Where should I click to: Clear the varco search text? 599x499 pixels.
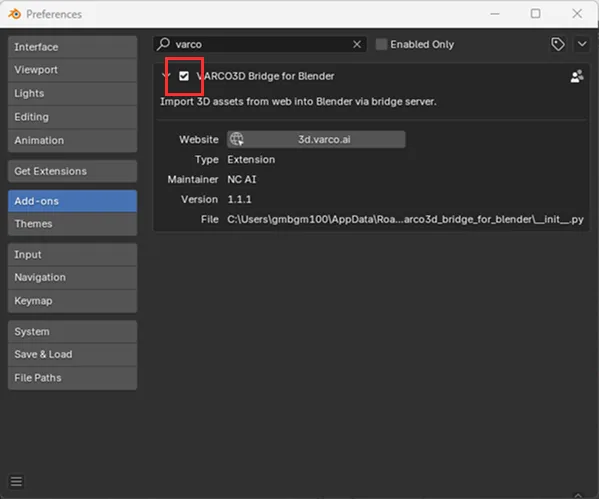pyautogui.click(x=357, y=44)
